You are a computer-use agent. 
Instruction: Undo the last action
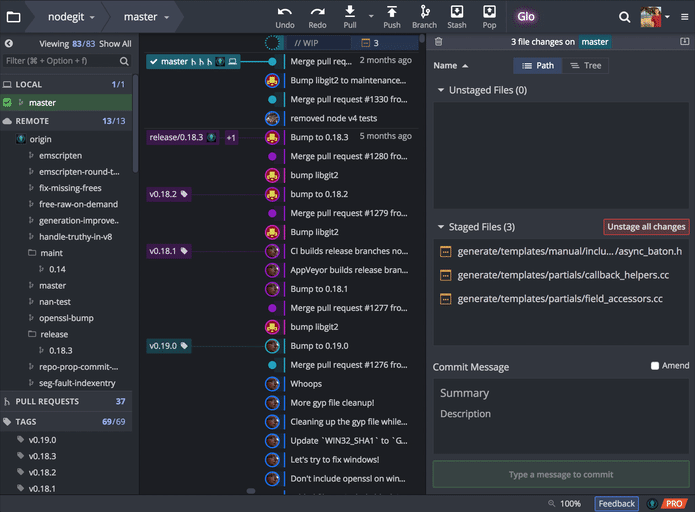tap(285, 17)
